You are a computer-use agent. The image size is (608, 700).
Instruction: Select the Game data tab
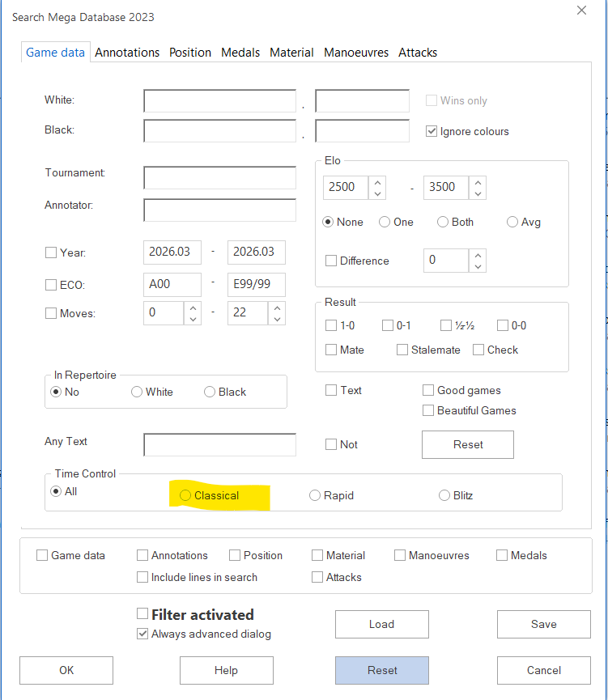[55, 53]
